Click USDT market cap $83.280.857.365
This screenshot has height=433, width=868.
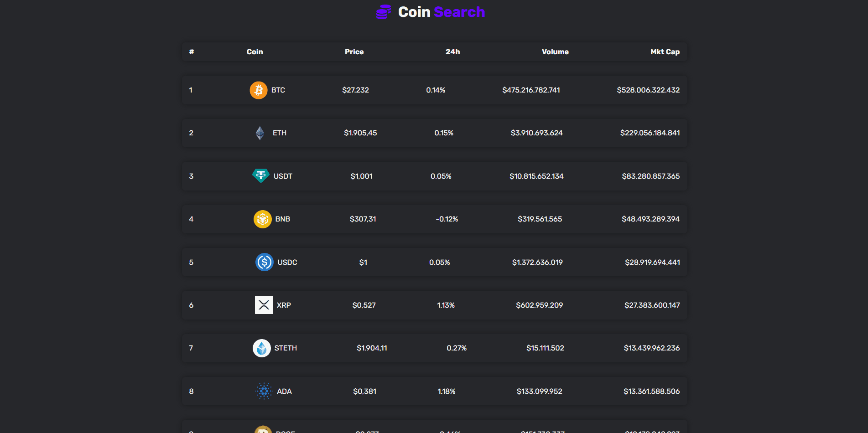pos(651,176)
